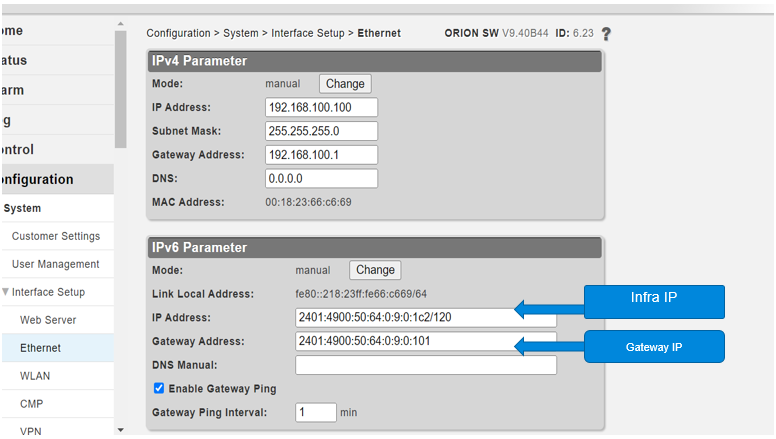Focus the Subnet Mask input field

point(322,131)
